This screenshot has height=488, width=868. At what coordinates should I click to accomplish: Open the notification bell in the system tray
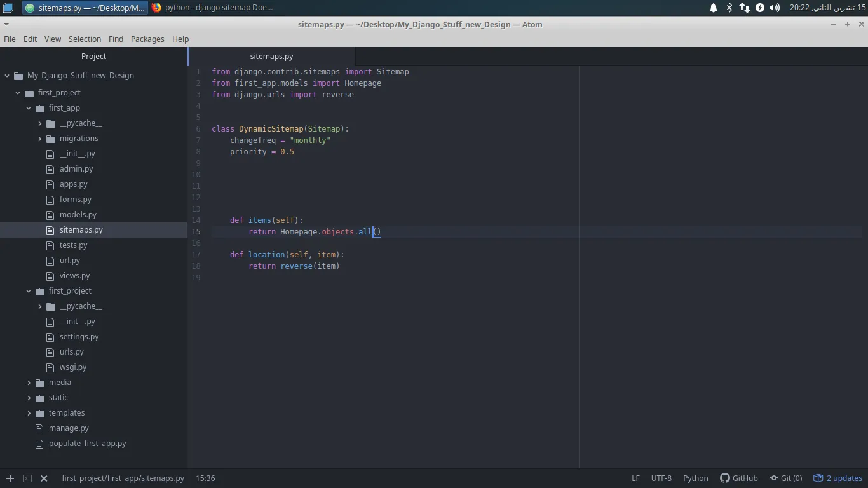714,8
